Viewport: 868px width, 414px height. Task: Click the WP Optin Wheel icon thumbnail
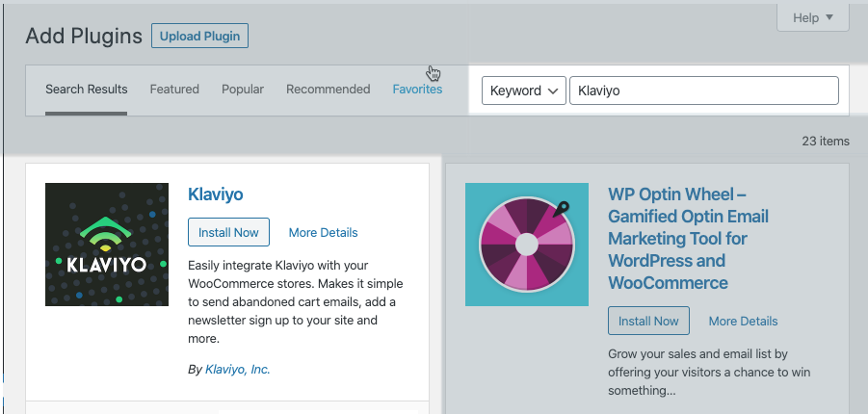pos(526,245)
